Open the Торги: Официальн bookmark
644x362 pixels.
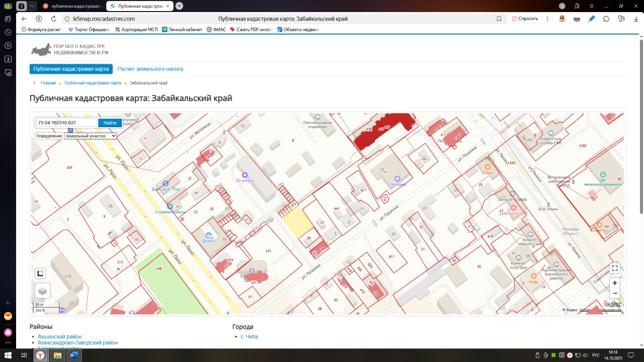89,30
